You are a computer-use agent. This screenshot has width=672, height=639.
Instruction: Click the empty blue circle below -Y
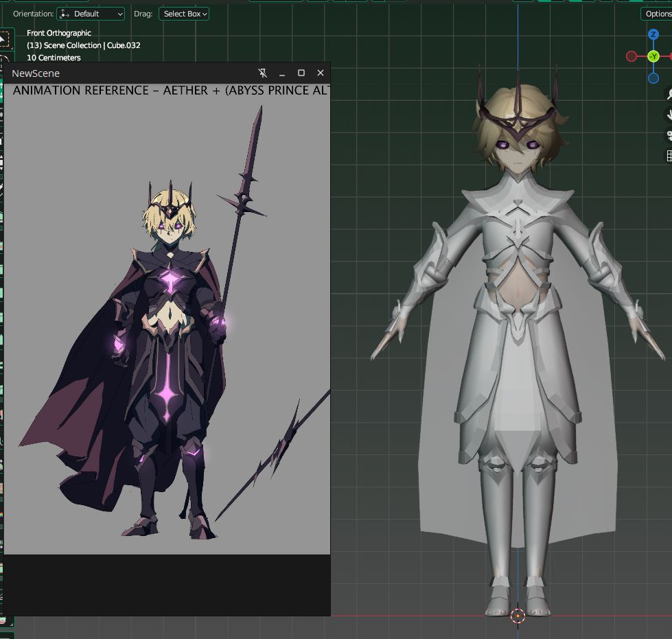pyautogui.click(x=653, y=78)
